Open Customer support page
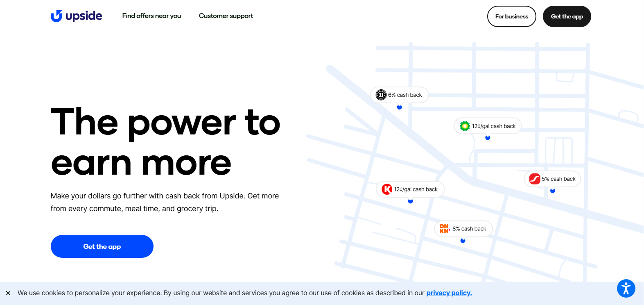644x305 pixels. (x=226, y=16)
